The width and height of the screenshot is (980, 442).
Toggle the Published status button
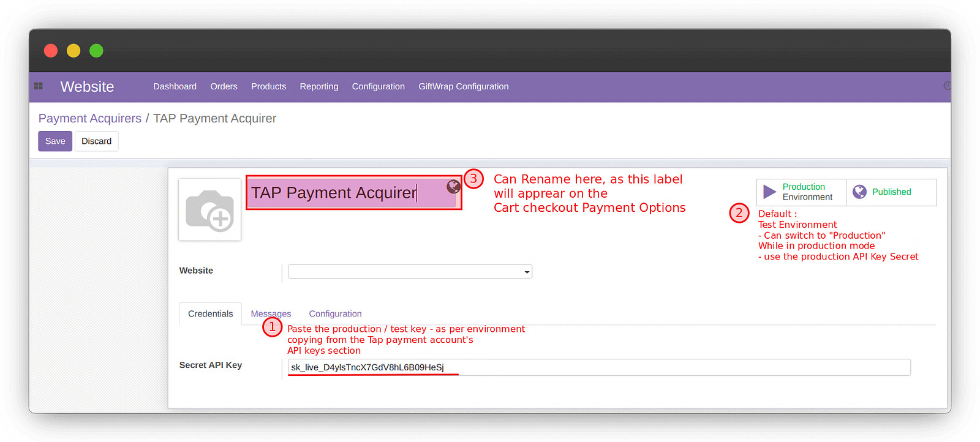pos(891,192)
